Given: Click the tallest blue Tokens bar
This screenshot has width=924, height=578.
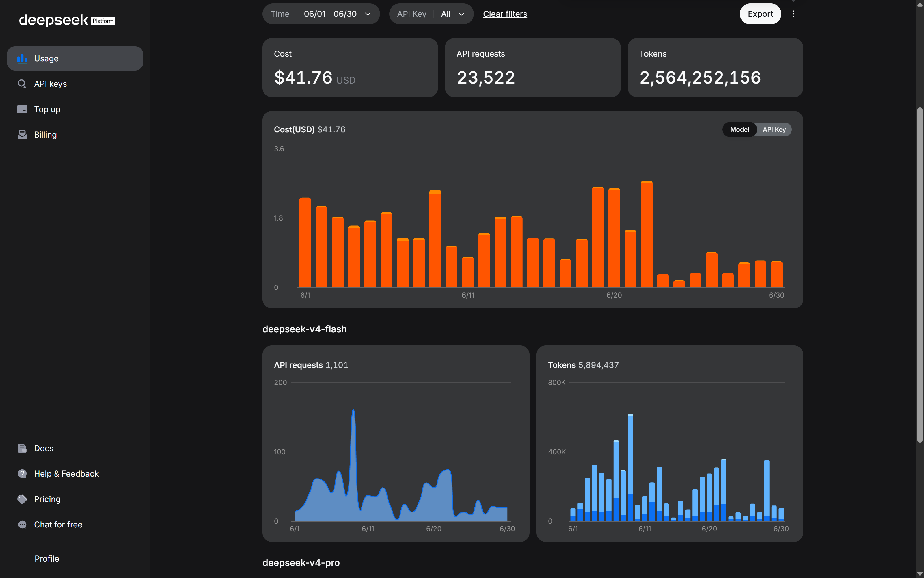Looking at the screenshot, I should (630, 467).
